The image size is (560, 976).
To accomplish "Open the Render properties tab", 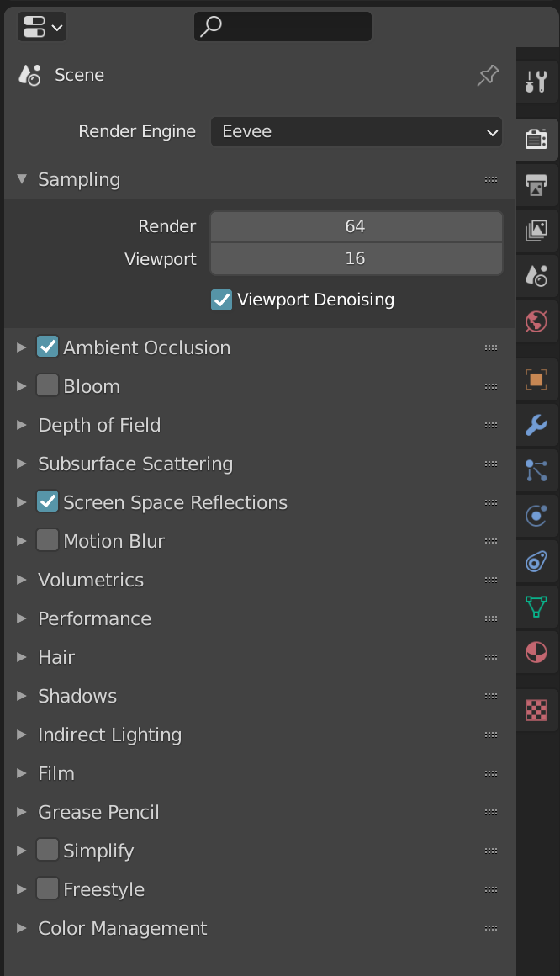I will (536, 139).
